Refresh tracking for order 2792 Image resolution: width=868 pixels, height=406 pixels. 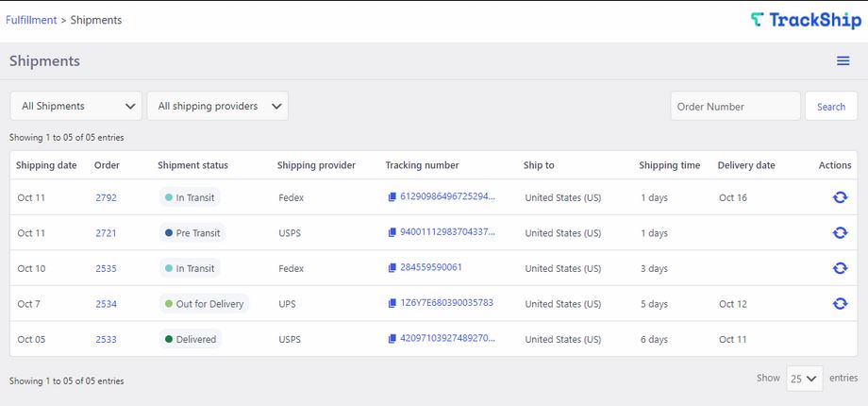(840, 197)
